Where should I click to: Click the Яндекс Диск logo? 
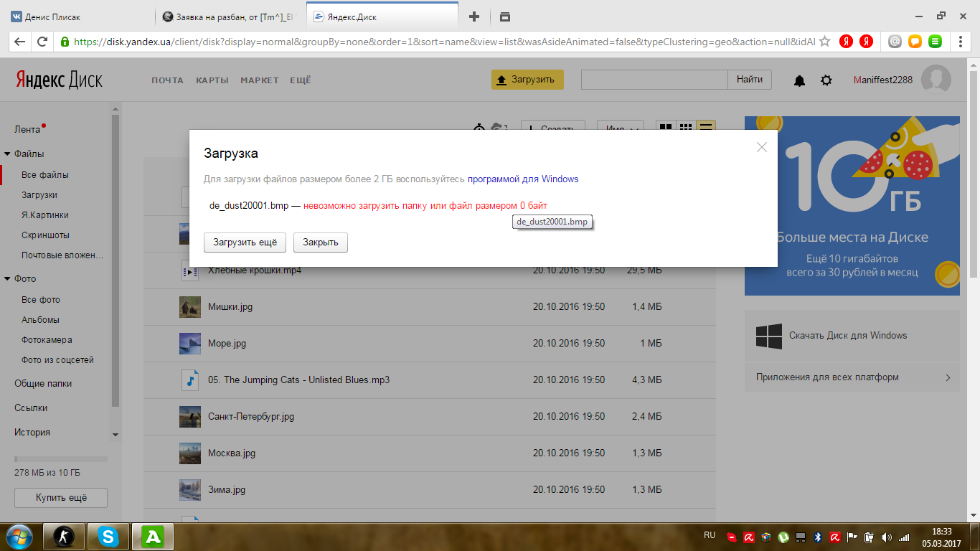pos(60,80)
